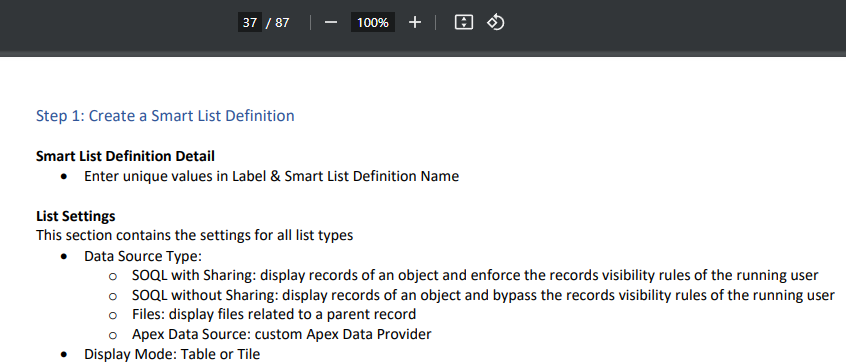
Task: Click the SOQL with Sharing line
Action: 475,276
